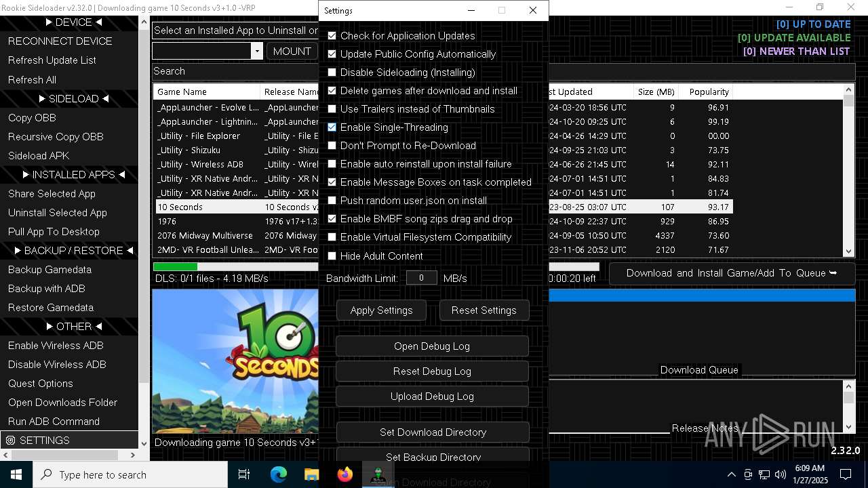Click Set Backup Directory button
Image resolution: width=868 pixels, height=488 pixels.
click(433, 456)
